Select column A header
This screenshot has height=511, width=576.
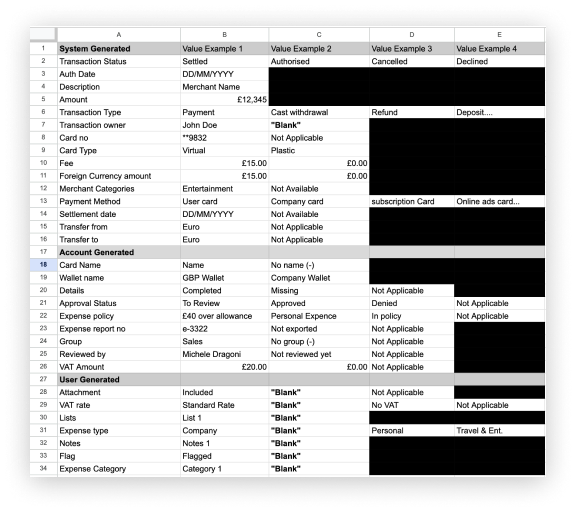tap(119, 35)
